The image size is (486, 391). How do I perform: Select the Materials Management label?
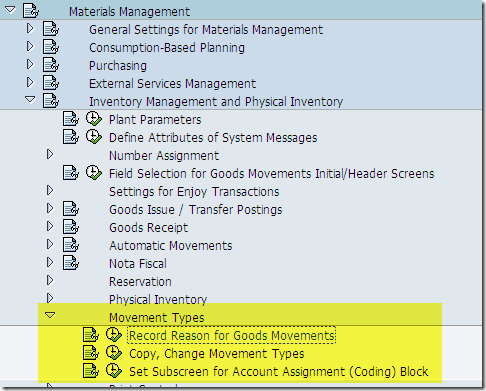point(129,12)
